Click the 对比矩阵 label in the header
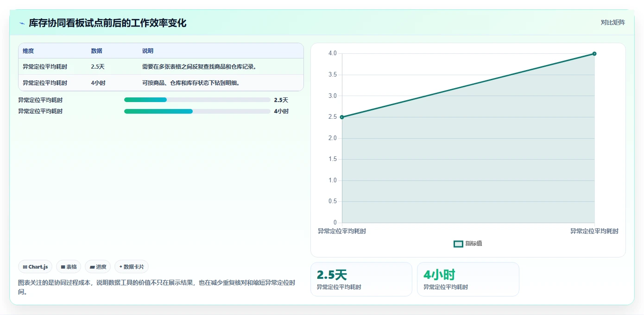The height and width of the screenshot is (315, 644). pyautogui.click(x=612, y=22)
